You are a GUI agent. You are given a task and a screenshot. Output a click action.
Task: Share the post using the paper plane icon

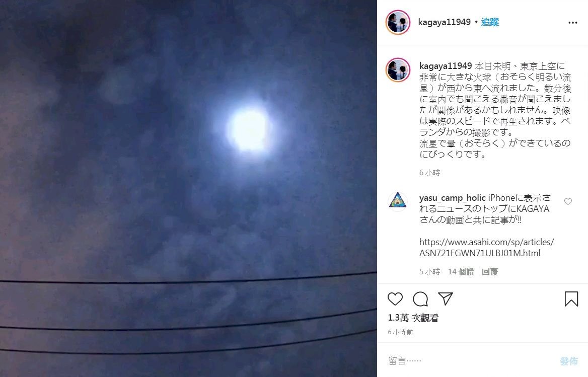(446, 298)
